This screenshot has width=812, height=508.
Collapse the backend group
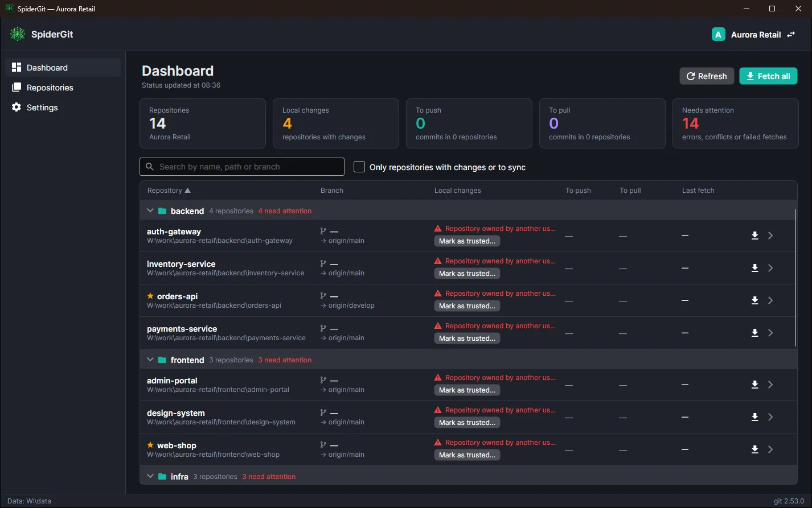pyautogui.click(x=150, y=210)
